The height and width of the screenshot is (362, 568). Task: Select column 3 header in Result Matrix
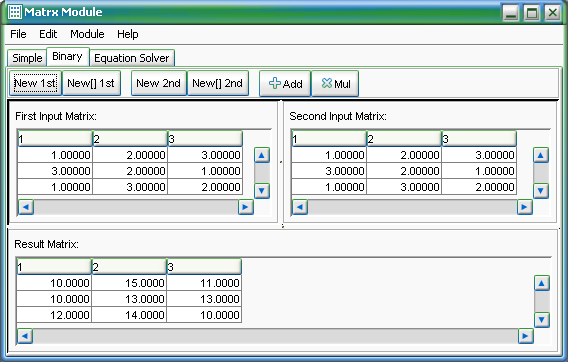204,267
